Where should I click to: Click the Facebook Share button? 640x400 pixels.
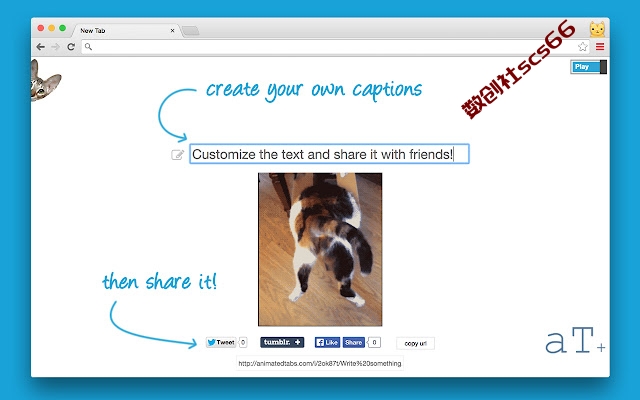[x=353, y=342]
